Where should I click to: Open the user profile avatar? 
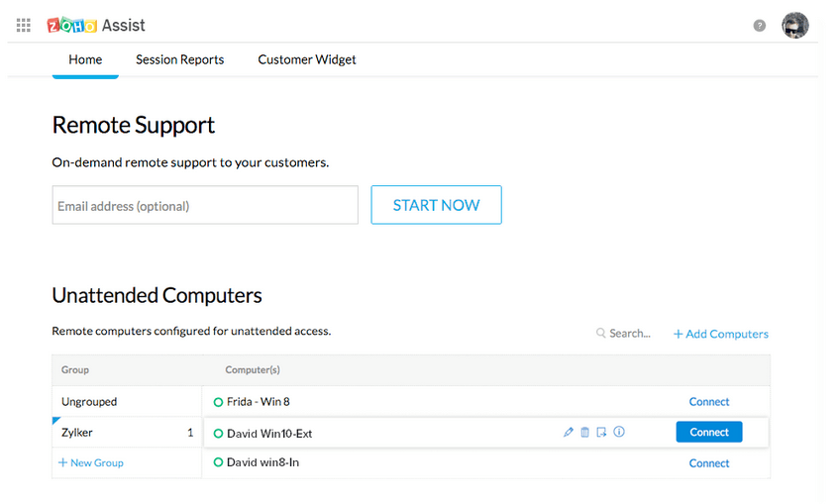[794, 26]
